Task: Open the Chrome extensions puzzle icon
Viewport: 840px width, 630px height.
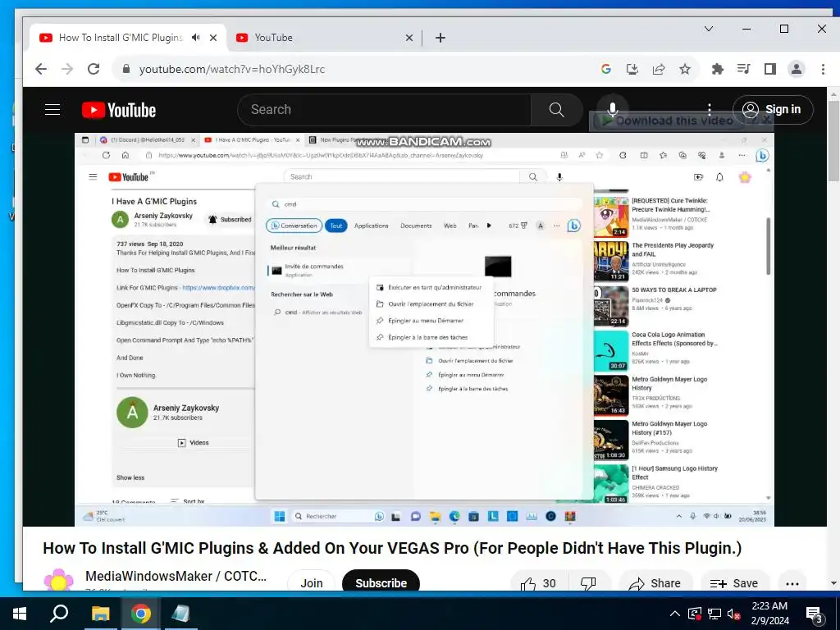Action: pyautogui.click(x=717, y=69)
